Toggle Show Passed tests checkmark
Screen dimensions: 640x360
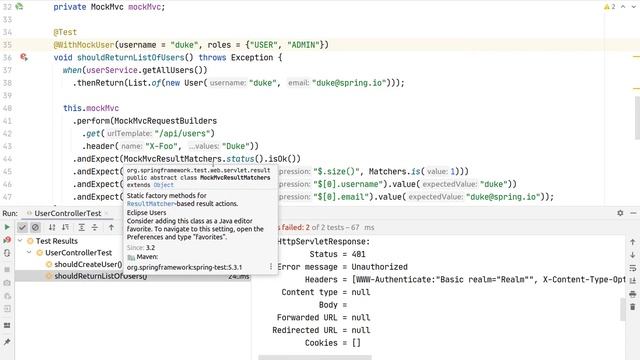click(x=22, y=227)
